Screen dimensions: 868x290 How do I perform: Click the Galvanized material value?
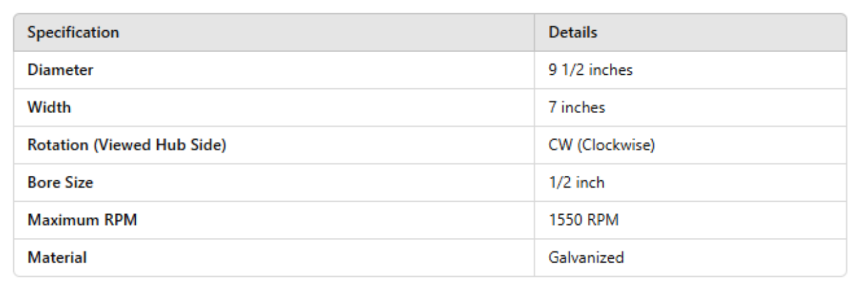tap(586, 258)
